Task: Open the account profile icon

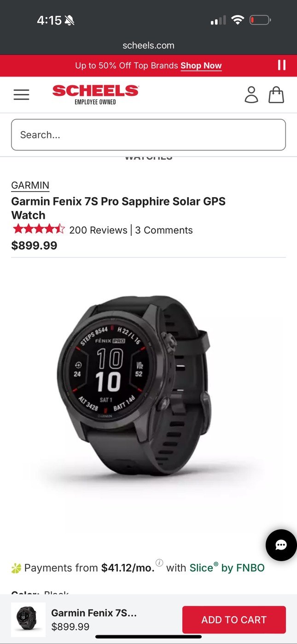Action: [x=251, y=94]
